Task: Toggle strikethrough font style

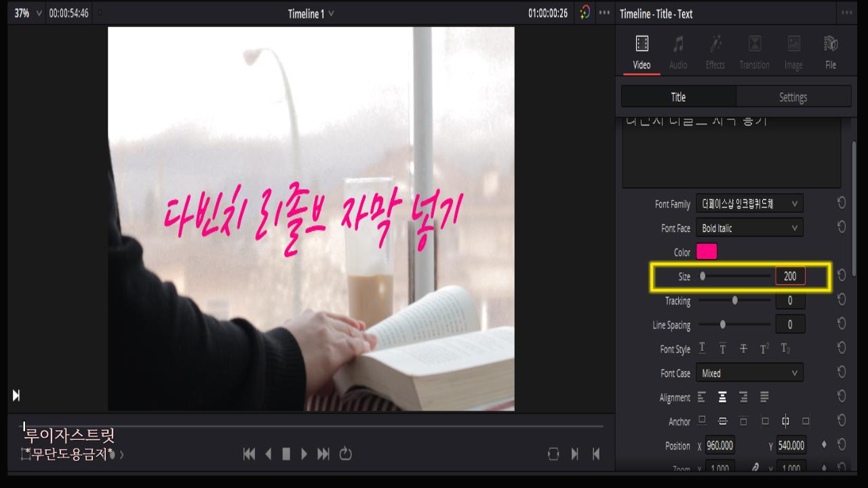Action: pos(743,348)
